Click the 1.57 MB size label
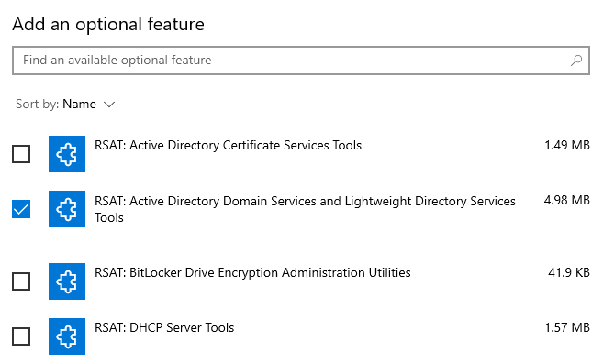This screenshot has width=603, height=364. click(x=567, y=328)
